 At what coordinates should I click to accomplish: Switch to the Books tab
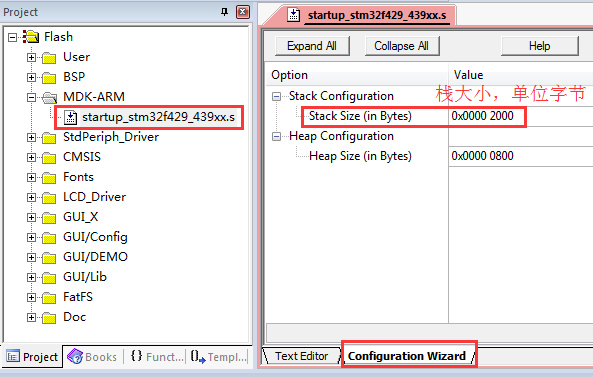pyautogui.click(x=92, y=357)
